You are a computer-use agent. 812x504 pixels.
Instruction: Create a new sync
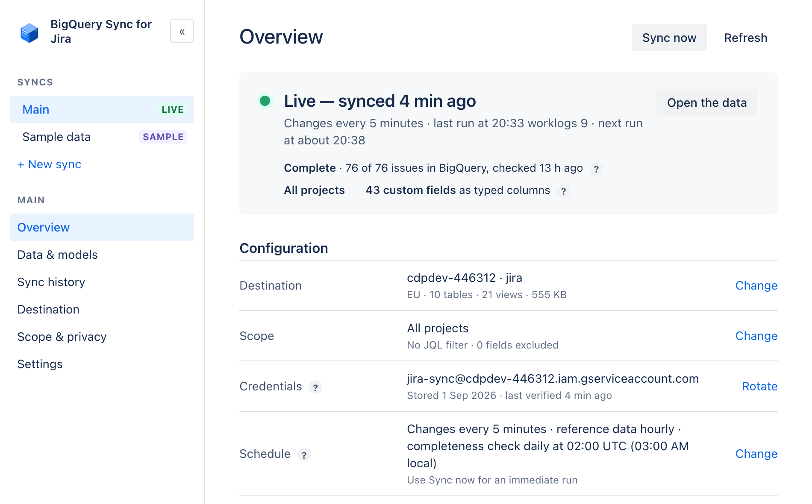coord(49,164)
